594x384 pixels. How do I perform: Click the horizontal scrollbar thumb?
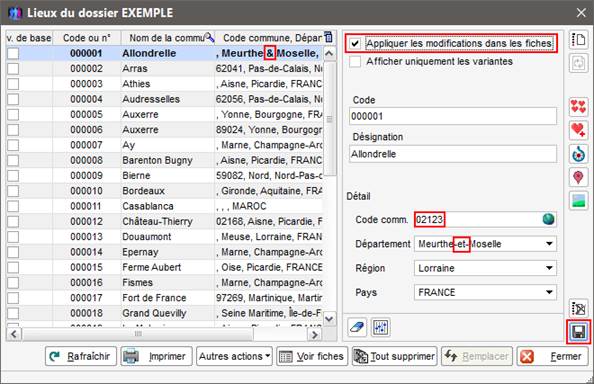[x=138, y=334]
